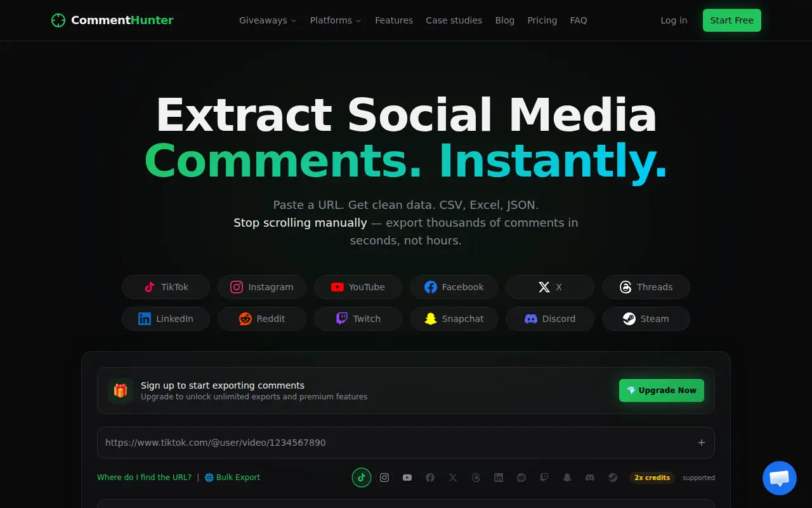Expand the Giveaways dropdown menu
Viewport: 812px width, 508px height.
click(x=268, y=20)
